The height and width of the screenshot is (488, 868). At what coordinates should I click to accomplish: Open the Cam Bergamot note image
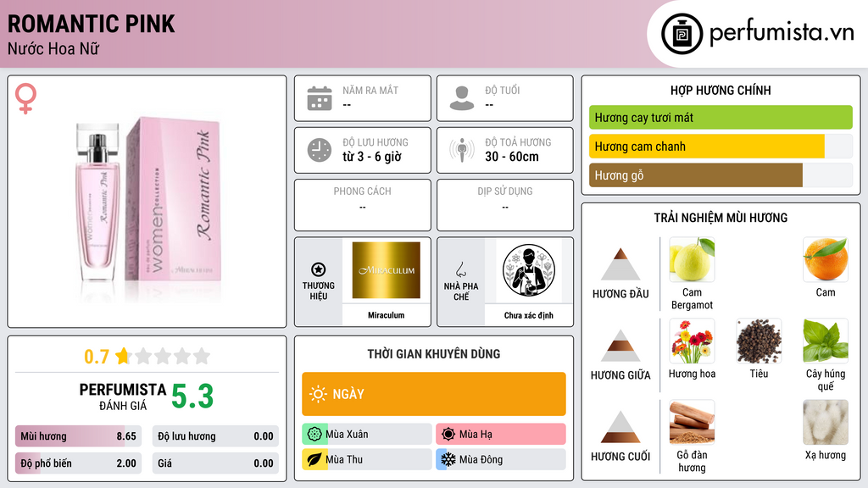coord(692,259)
